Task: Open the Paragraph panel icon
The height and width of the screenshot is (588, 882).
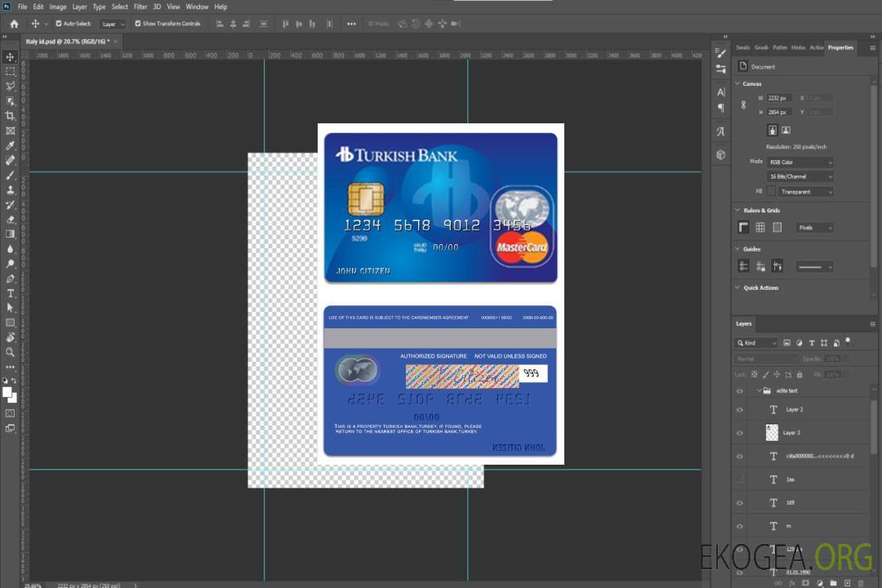Action: (720, 108)
